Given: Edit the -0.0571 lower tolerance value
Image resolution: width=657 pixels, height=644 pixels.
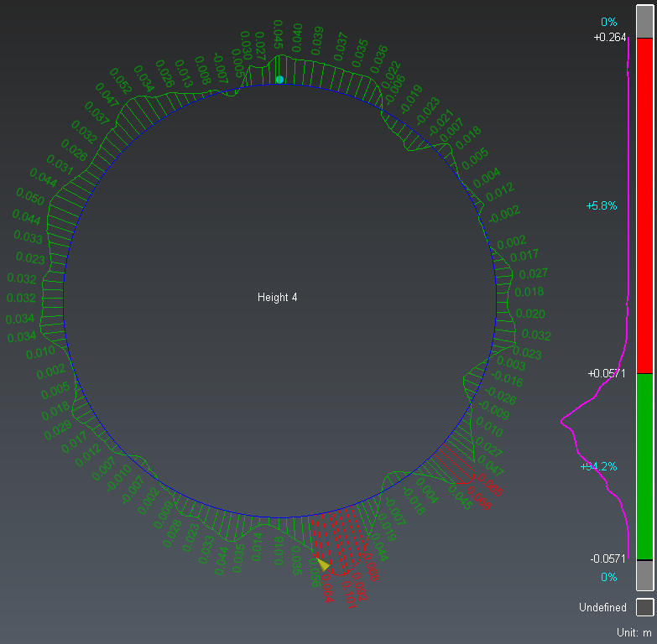Looking at the screenshot, I should 610,559.
